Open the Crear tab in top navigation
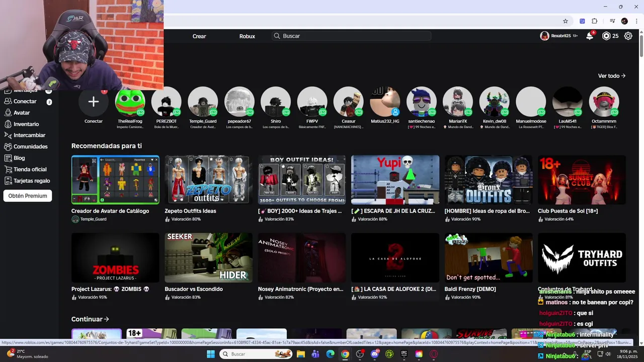 [199, 36]
